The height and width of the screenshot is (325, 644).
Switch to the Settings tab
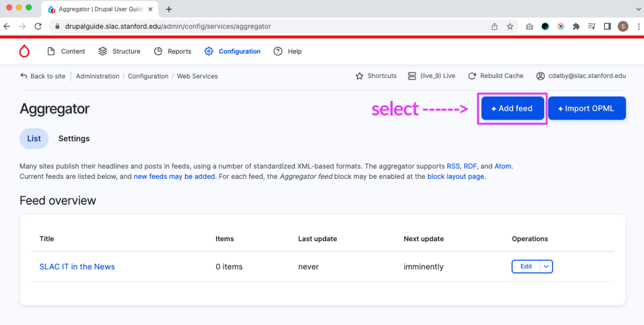point(74,138)
